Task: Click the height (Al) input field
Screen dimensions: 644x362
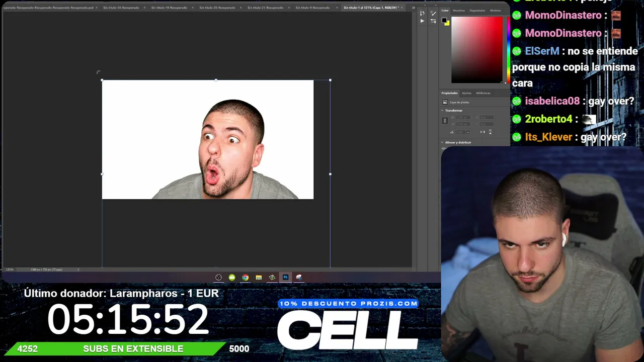Action: click(463, 124)
